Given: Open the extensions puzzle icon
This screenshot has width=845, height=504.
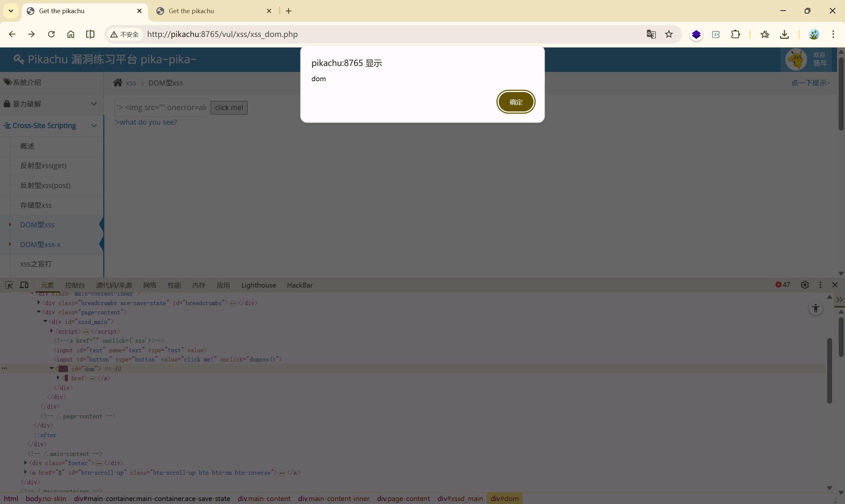Looking at the screenshot, I should point(735,34).
